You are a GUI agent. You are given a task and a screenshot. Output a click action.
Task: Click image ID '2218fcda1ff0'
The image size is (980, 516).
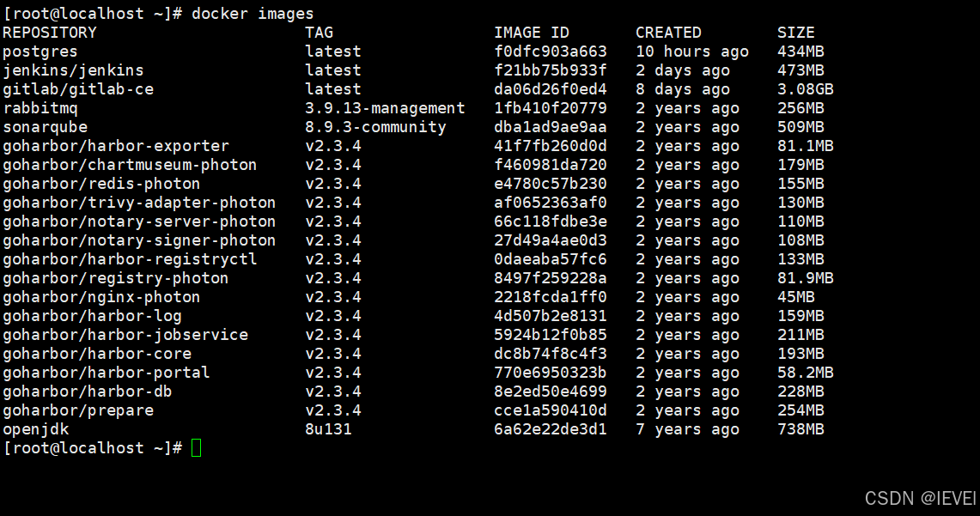coord(551,297)
